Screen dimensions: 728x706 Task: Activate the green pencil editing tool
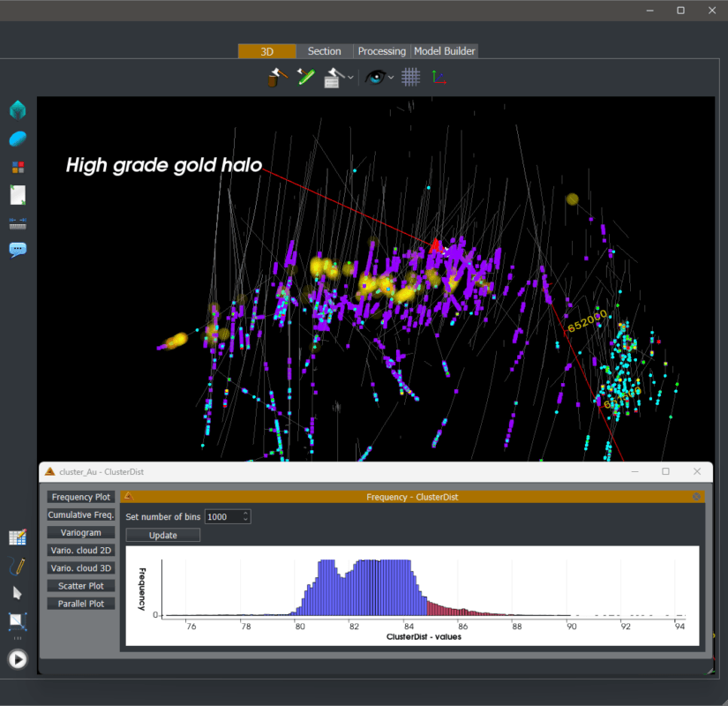point(305,77)
